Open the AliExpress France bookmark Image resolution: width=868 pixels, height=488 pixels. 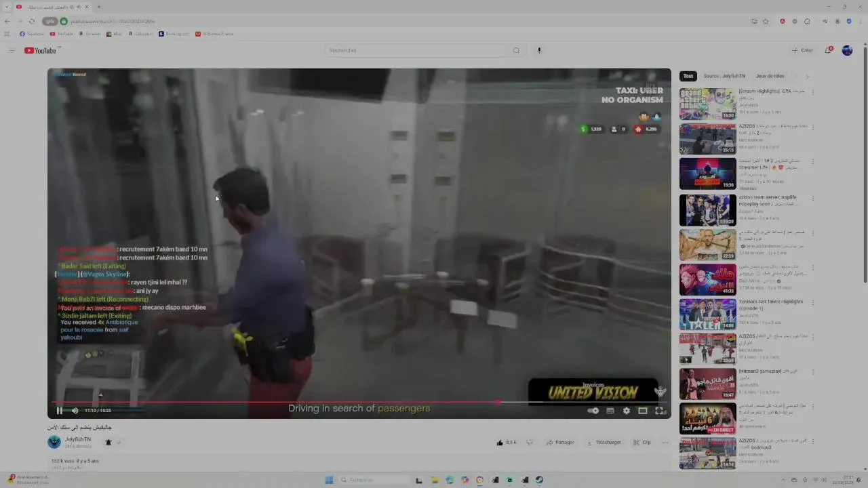click(x=214, y=34)
